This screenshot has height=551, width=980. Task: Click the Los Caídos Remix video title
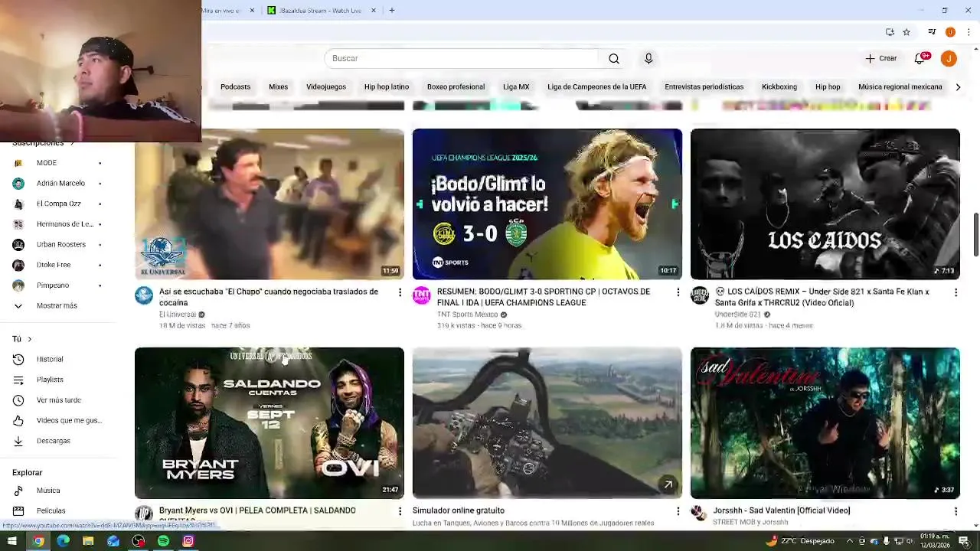click(x=822, y=297)
